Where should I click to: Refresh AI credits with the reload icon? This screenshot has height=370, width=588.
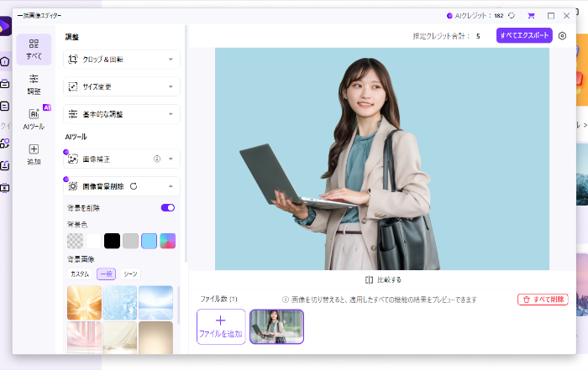coord(512,15)
